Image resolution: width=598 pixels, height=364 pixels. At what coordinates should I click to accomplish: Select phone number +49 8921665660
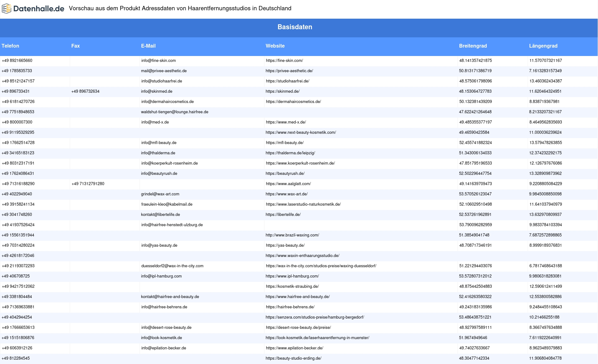pyautogui.click(x=17, y=61)
